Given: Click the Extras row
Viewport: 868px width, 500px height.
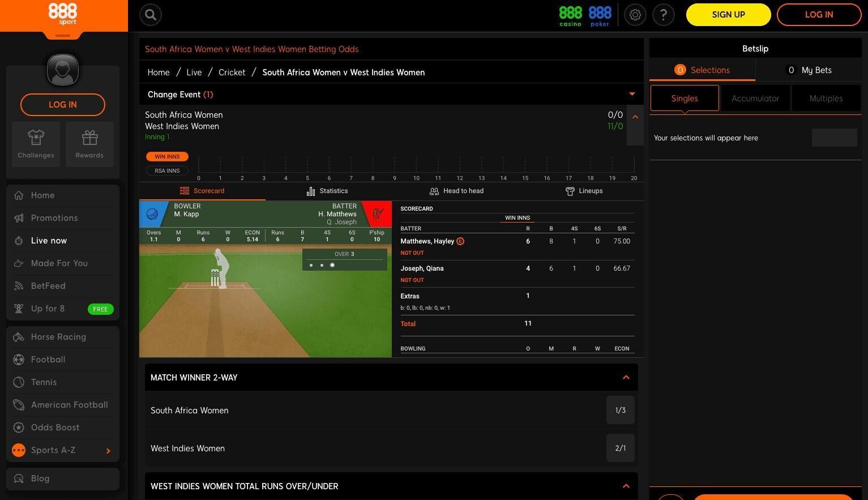Looking at the screenshot, I should pos(518,301).
